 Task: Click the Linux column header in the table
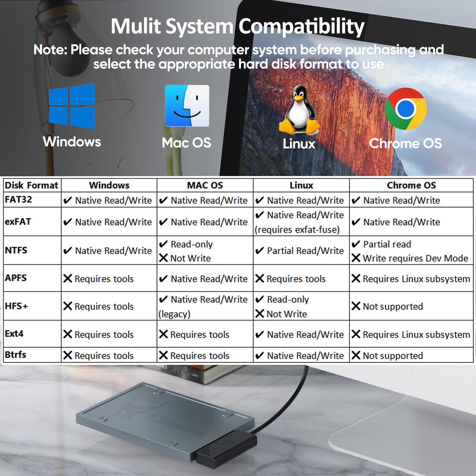click(x=301, y=185)
